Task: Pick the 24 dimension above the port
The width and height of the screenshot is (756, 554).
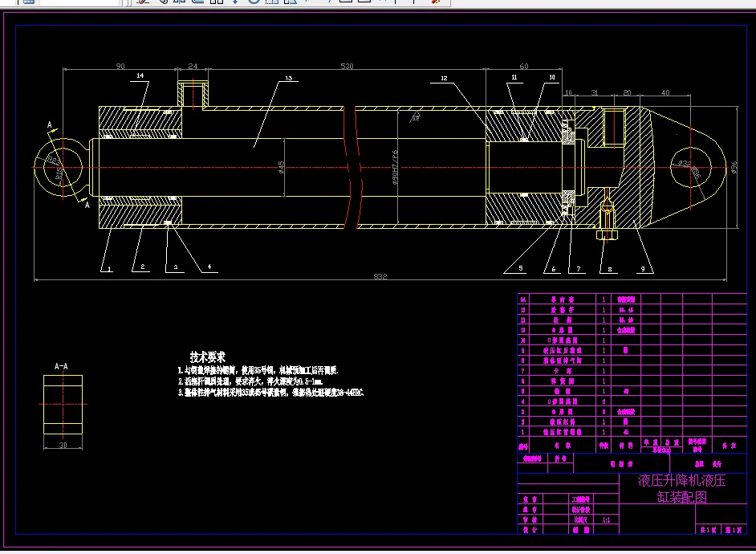Action: pyautogui.click(x=193, y=66)
